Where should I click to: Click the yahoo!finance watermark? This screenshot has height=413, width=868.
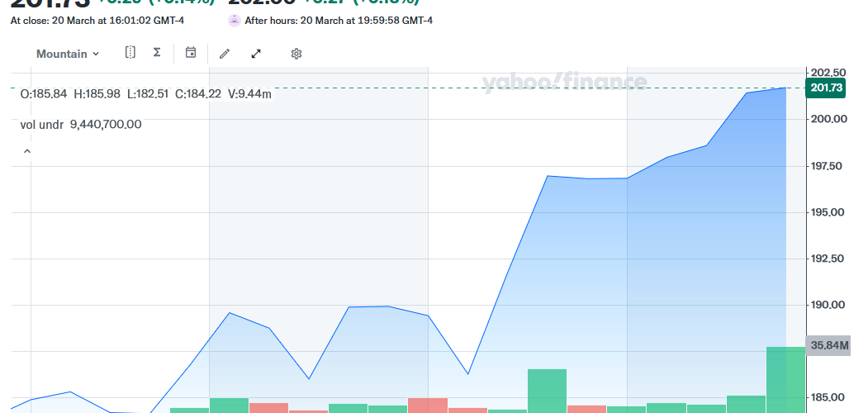(564, 82)
